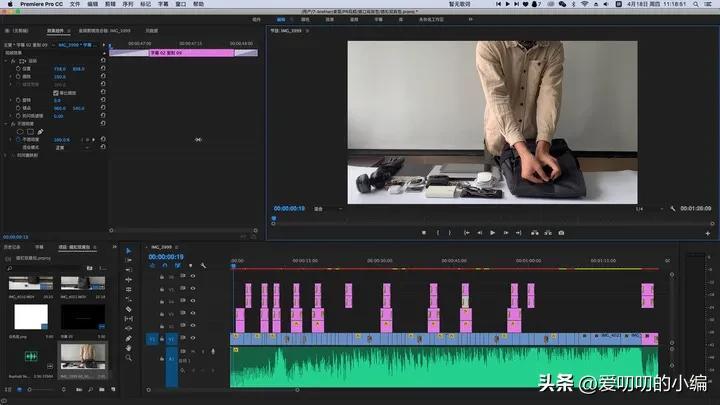Open the blend mode dropdown
This screenshot has height=405, width=720.
72,147
